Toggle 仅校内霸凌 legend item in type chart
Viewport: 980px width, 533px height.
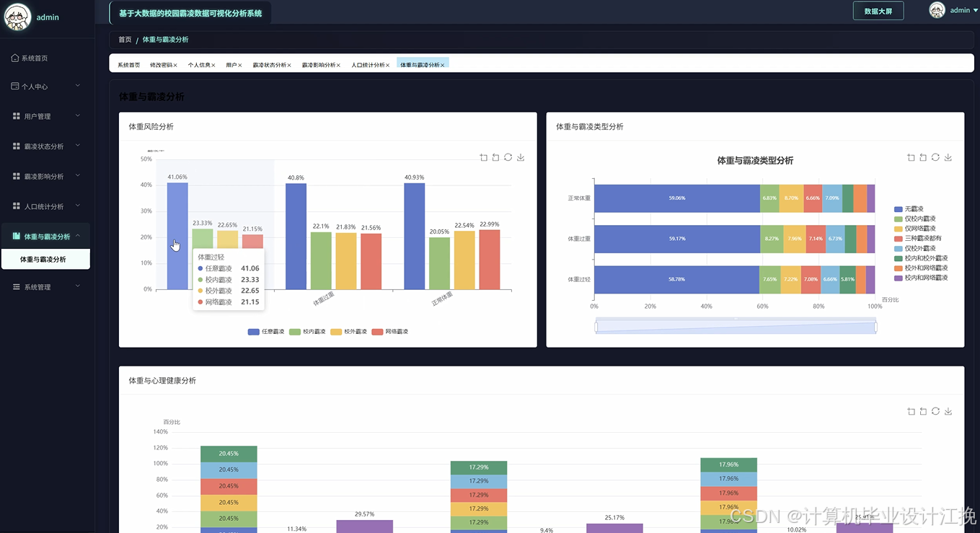[915, 219]
